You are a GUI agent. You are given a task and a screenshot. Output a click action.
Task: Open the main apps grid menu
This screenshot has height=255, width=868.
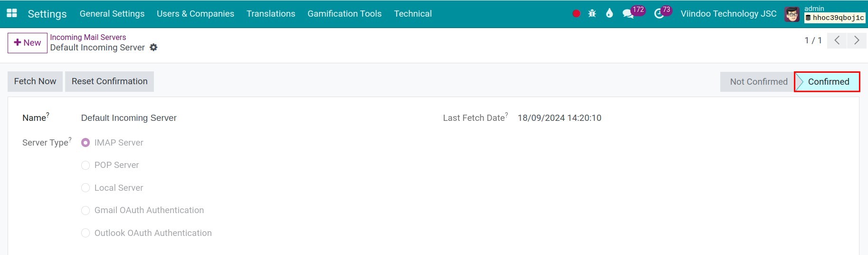(12, 13)
